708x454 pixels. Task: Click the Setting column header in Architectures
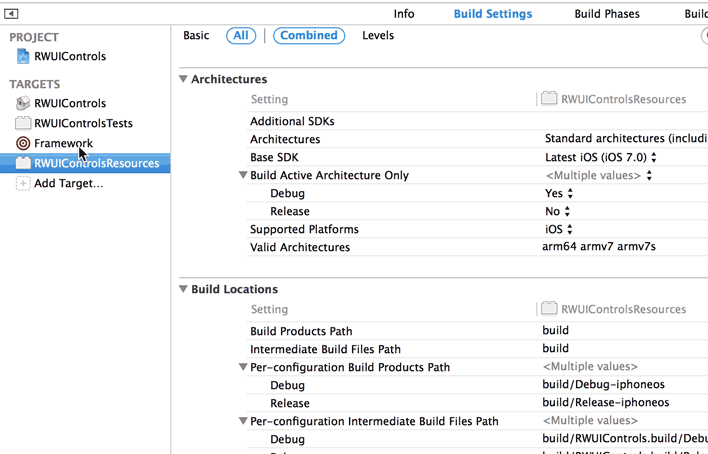click(269, 99)
